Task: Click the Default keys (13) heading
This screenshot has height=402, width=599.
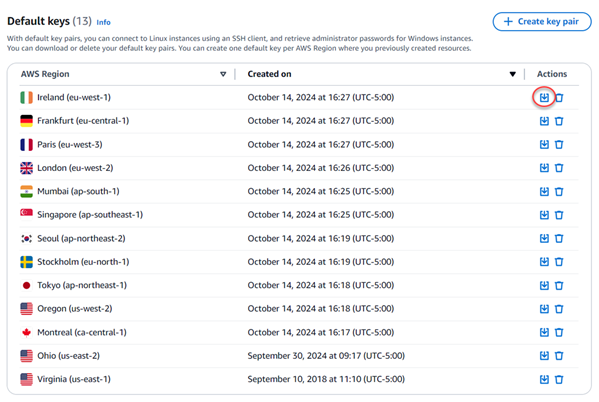Action: (49, 21)
